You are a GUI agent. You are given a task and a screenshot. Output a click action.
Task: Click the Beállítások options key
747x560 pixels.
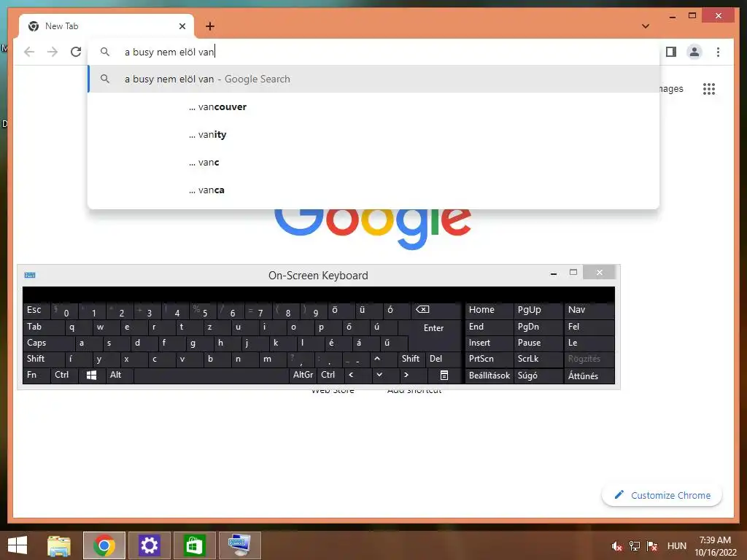point(489,376)
